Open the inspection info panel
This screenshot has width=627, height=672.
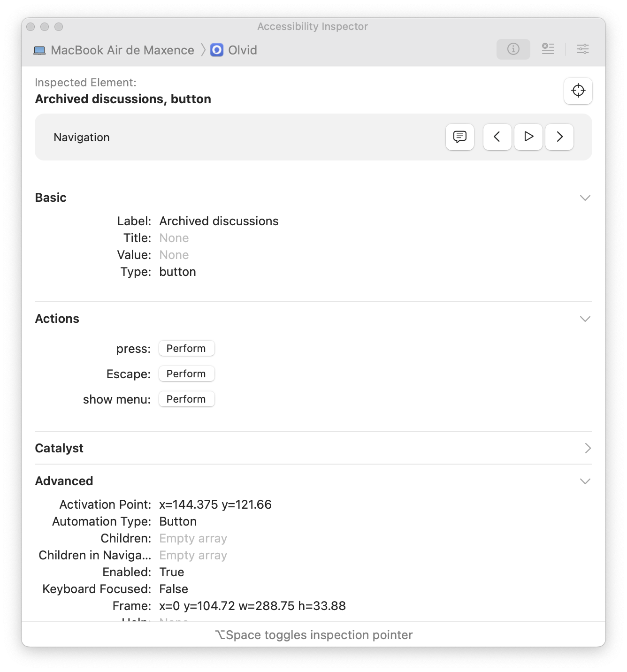tap(513, 49)
